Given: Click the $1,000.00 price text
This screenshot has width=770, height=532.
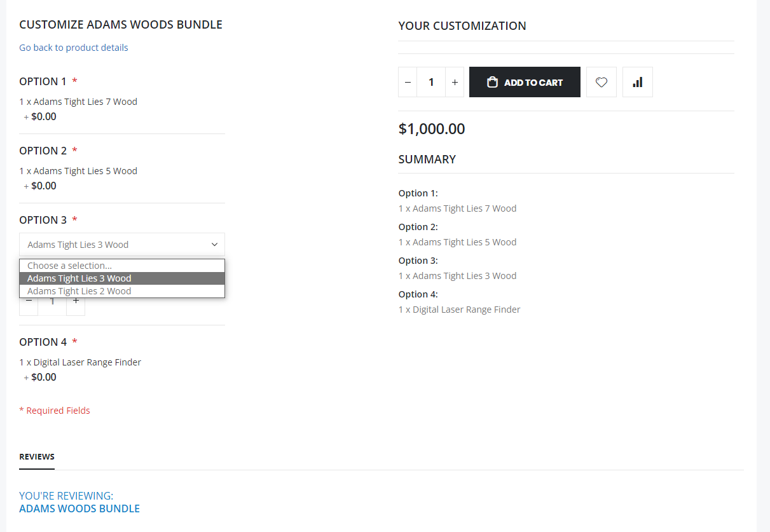Looking at the screenshot, I should (x=432, y=129).
